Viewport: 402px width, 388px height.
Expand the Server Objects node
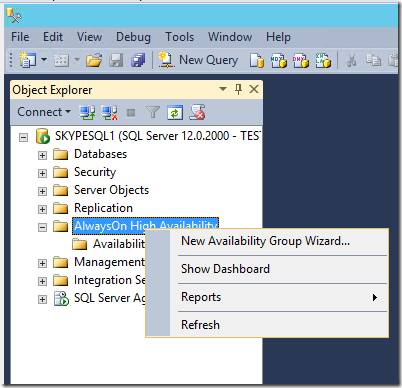[x=42, y=191]
